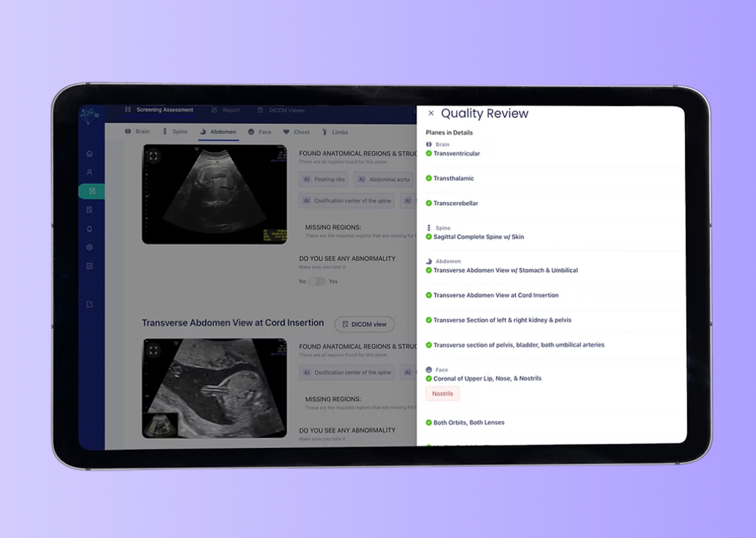Open the notifications bell icon
This screenshot has width=756, height=538.
coord(89,229)
